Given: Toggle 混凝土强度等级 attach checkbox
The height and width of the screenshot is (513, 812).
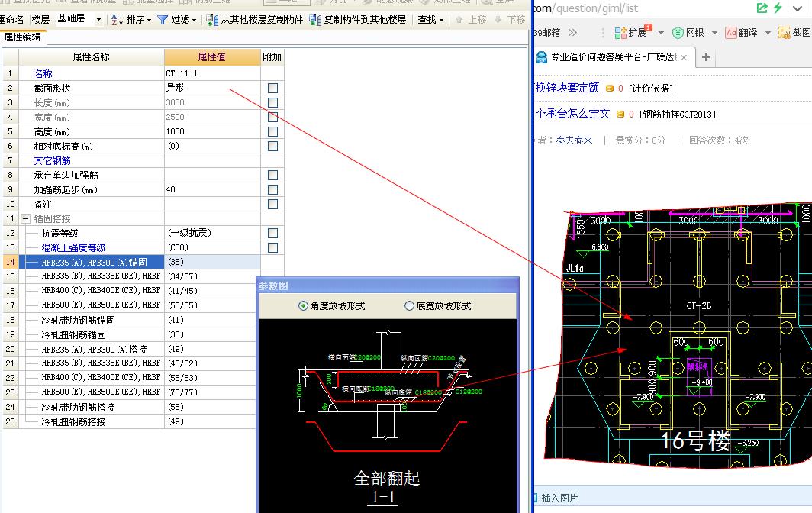Looking at the screenshot, I should click(x=272, y=247).
